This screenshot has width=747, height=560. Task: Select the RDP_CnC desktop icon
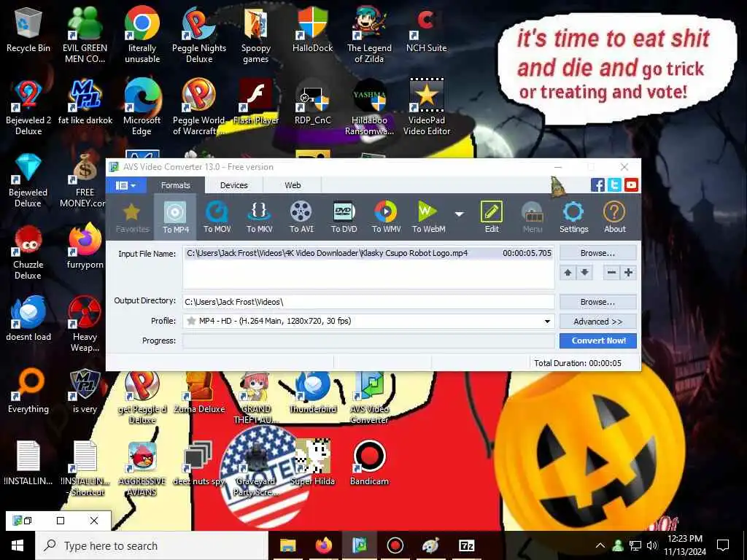312,102
